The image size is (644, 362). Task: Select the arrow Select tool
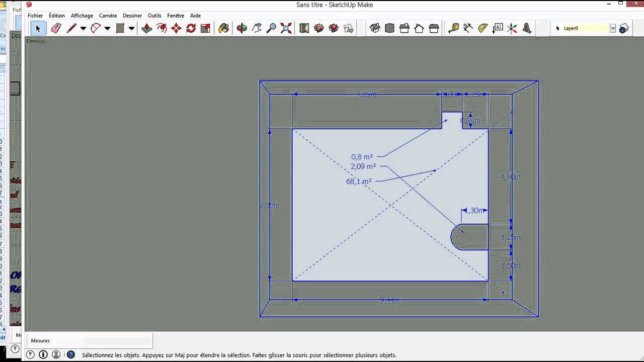(x=38, y=29)
